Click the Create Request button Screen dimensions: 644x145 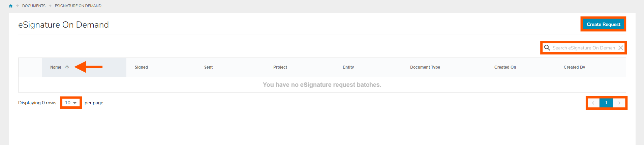point(603,24)
